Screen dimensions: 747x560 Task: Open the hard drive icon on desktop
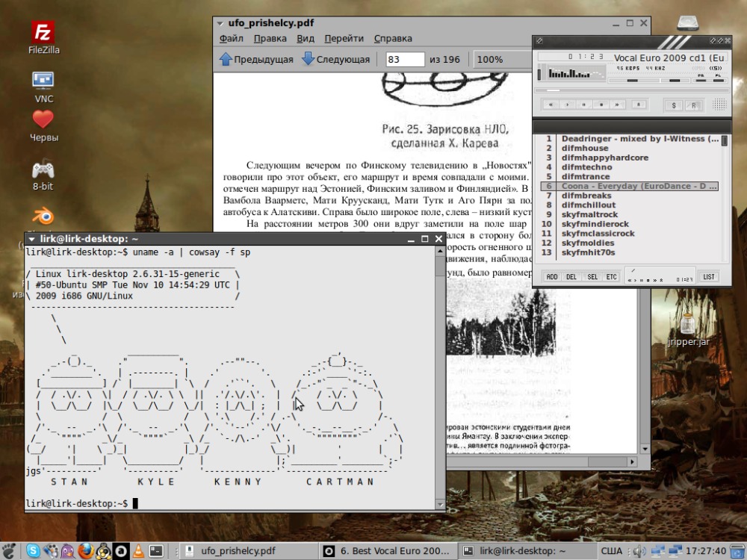point(687,22)
